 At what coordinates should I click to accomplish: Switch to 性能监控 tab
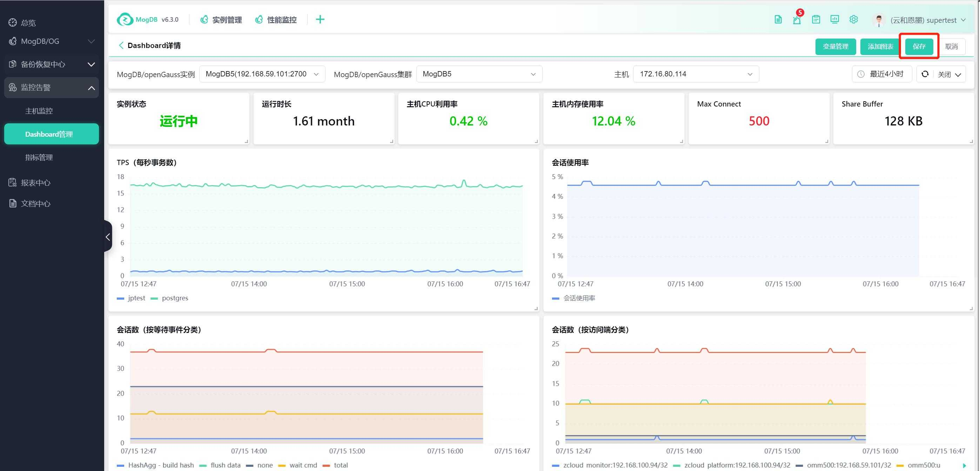(x=276, y=19)
